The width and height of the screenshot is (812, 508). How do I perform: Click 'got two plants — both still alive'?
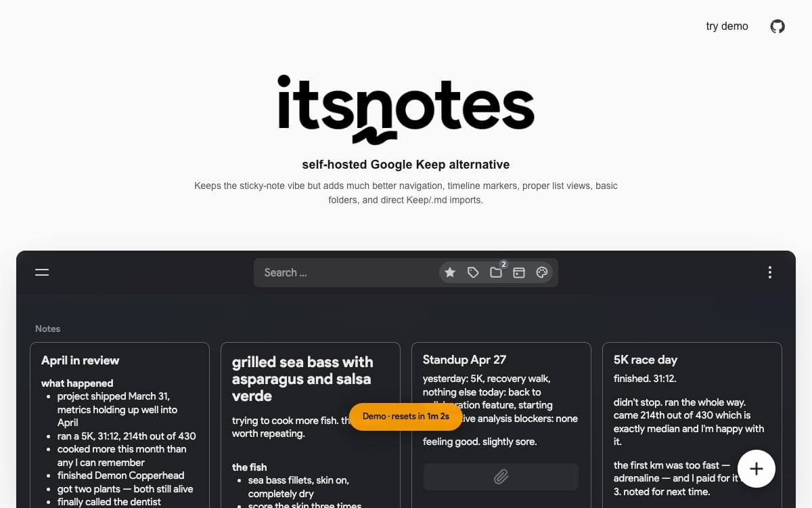click(125, 489)
